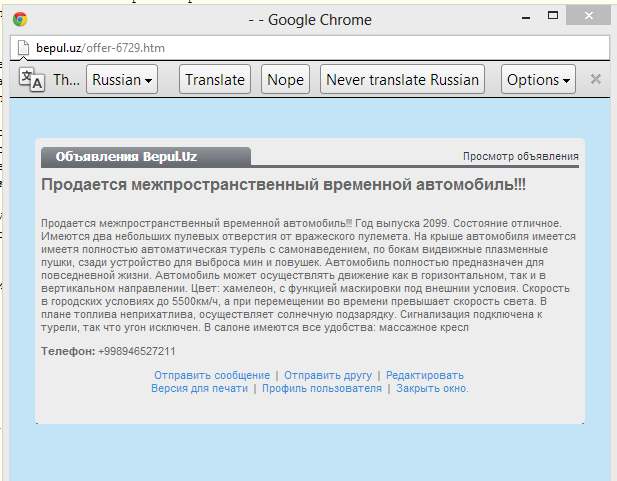Choose Never translate Russian
This screenshot has width=617, height=481.
[403, 80]
